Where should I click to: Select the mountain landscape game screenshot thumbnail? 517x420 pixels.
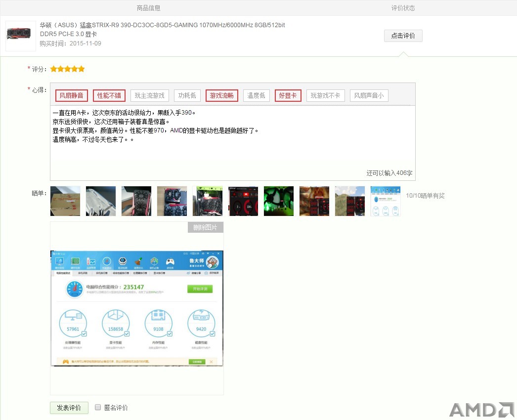350,201
